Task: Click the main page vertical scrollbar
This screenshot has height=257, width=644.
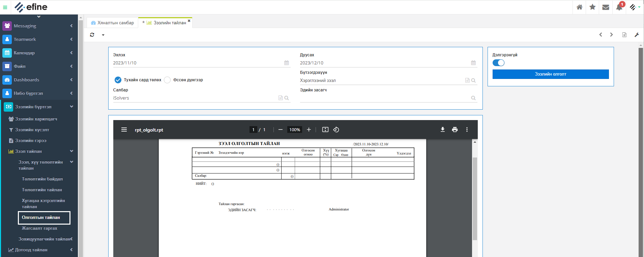Action: (x=641, y=152)
